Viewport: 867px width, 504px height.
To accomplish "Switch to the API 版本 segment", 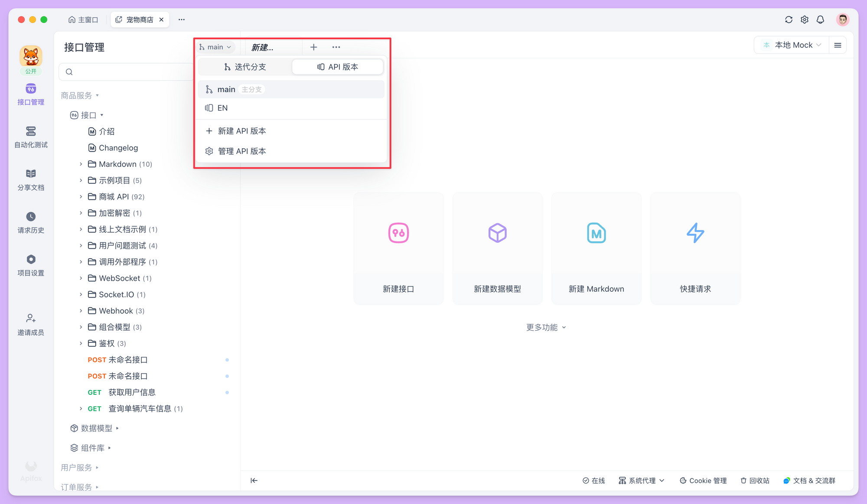I will (x=338, y=67).
